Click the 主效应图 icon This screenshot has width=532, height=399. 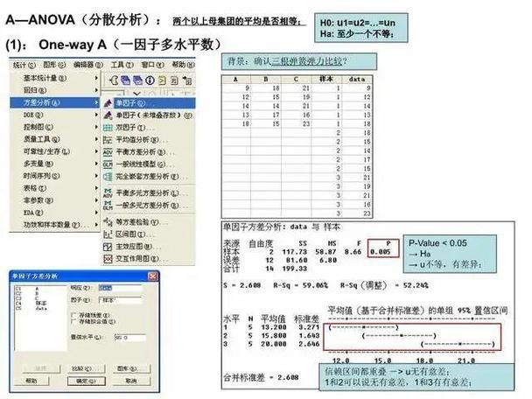click(108, 247)
